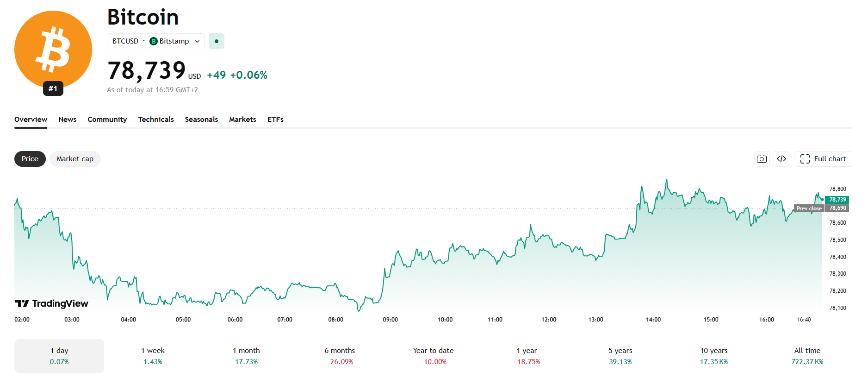
Task: Go to the Seasonals tab
Action: coord(201,120)
